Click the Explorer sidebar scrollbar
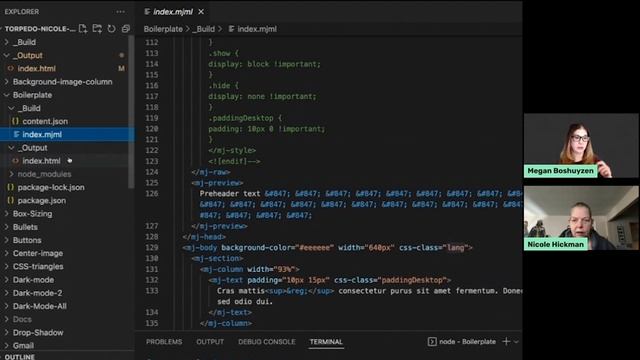The width and height of the screenshot is (640, 360). click(131, 112)
